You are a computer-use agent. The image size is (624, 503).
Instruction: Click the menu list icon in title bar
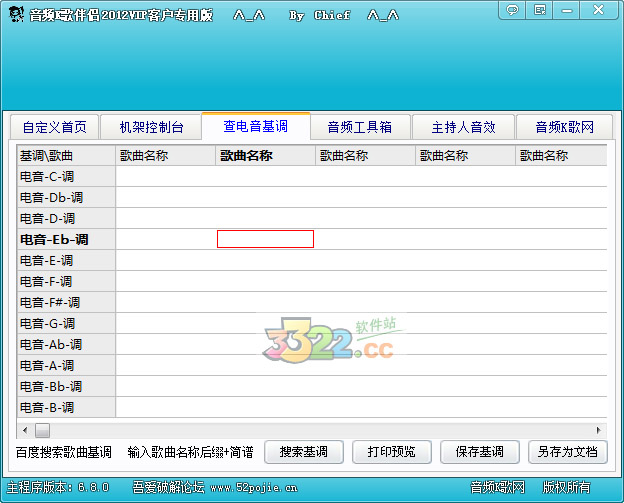pos(540,10)
